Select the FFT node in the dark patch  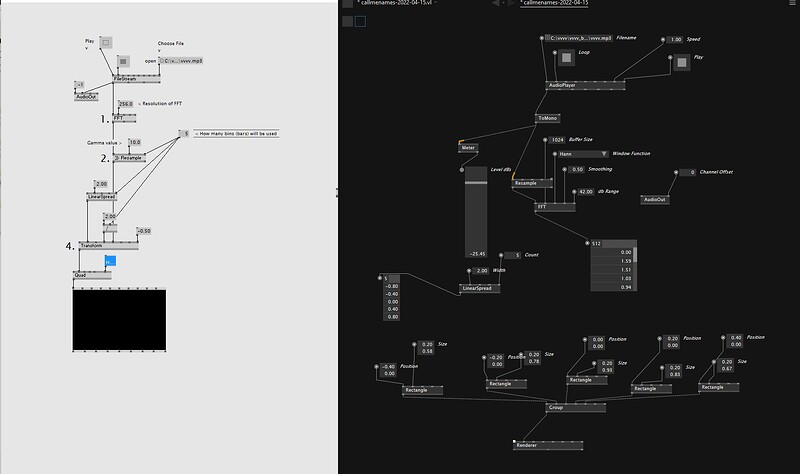point(555,207)
